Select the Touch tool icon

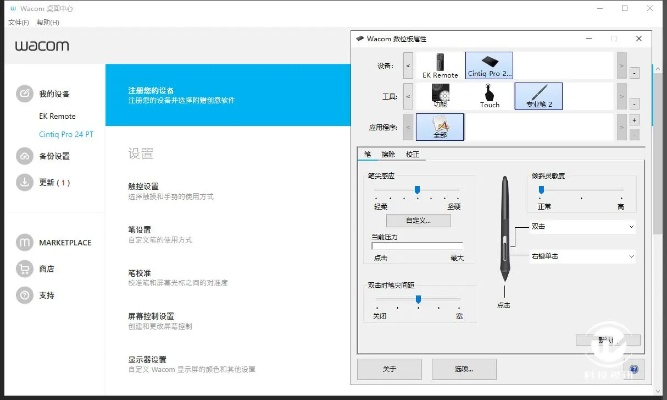tap(489, 96)
